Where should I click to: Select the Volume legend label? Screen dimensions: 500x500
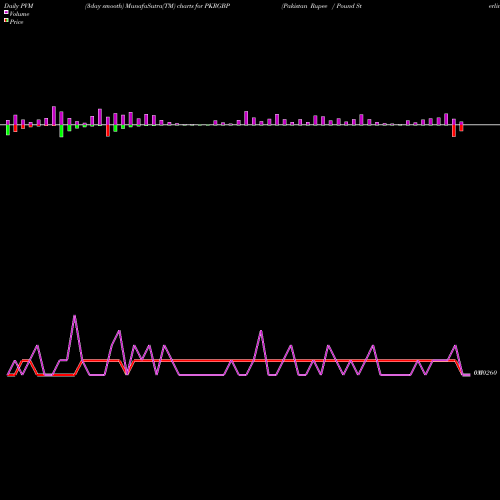19,14
